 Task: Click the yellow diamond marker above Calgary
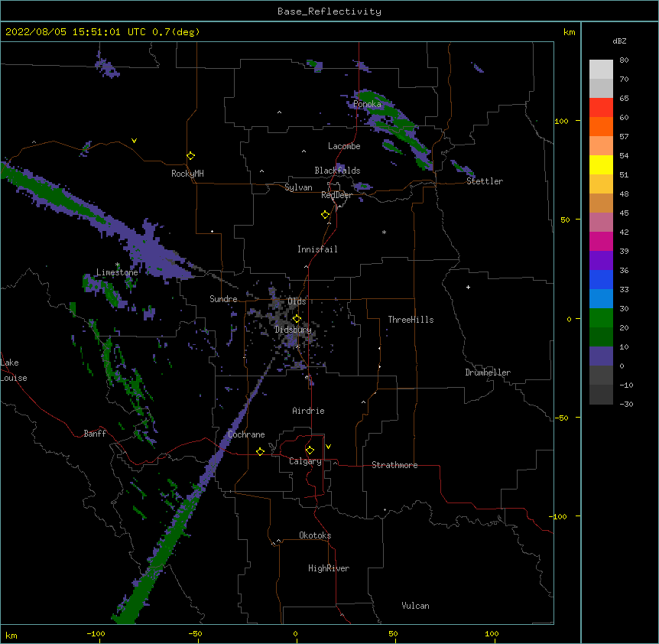[x=310, y=450]
